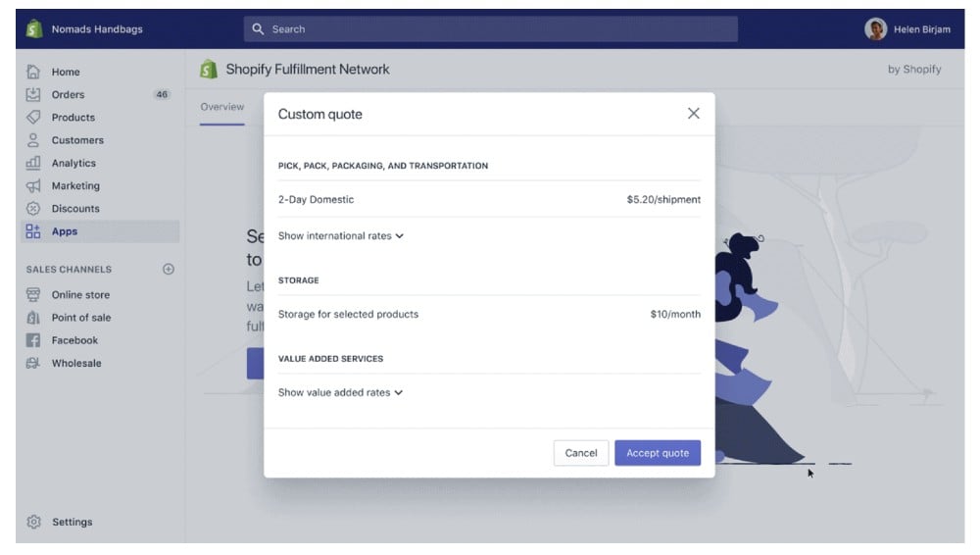Click the Shopify Fulfillment Network page title
Screen dimensions: 980x555
tap(308, 69)
